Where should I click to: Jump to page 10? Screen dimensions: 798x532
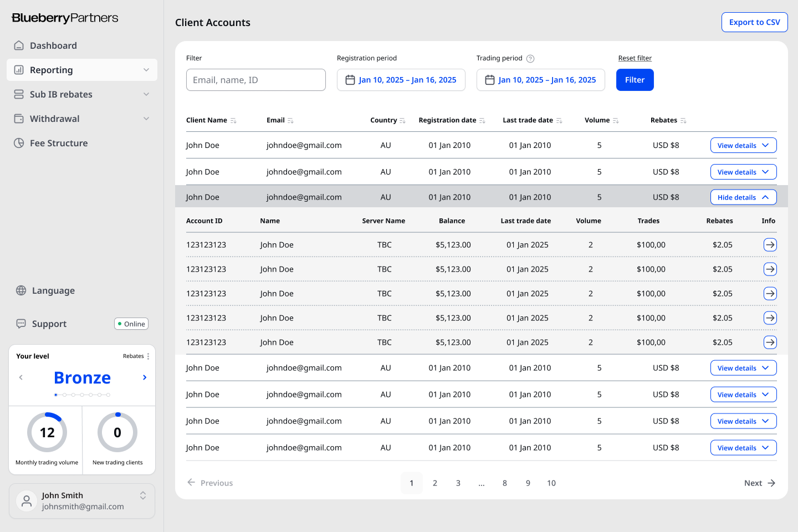coord(551,483)
